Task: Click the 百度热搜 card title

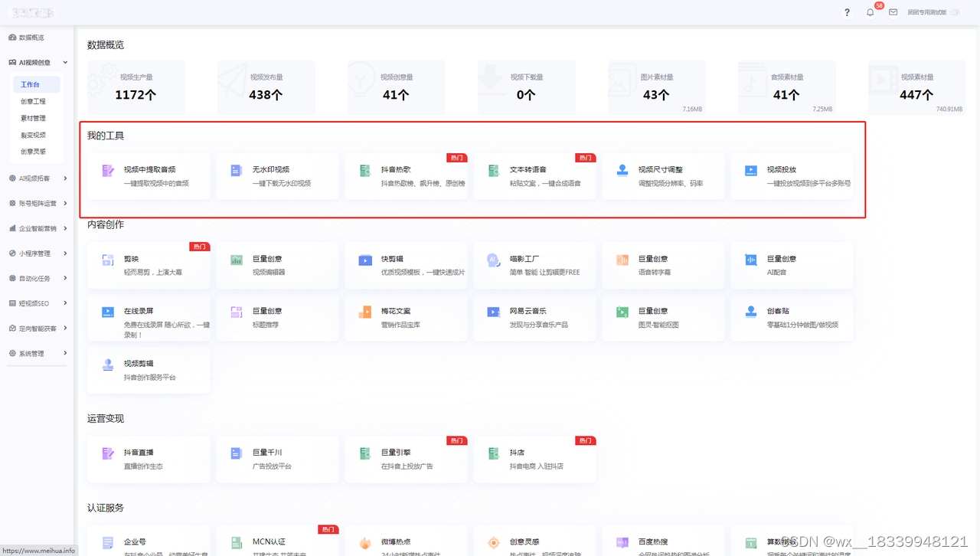Action: pyautogui.click(x=653, y=541)
